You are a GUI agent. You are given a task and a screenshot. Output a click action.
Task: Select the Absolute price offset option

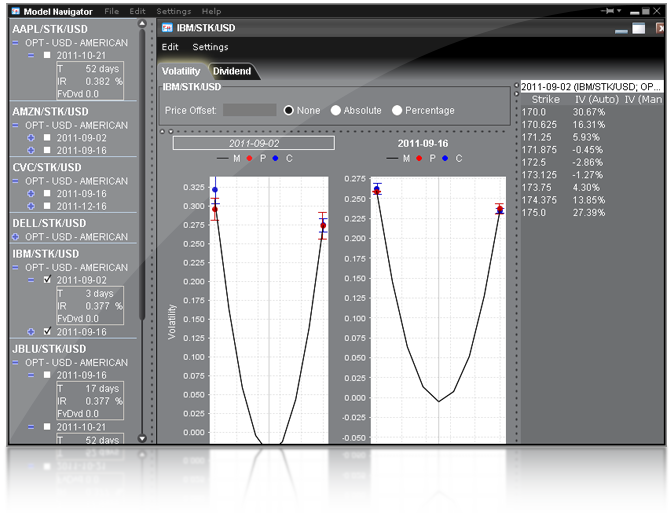(x=336, y=110)
